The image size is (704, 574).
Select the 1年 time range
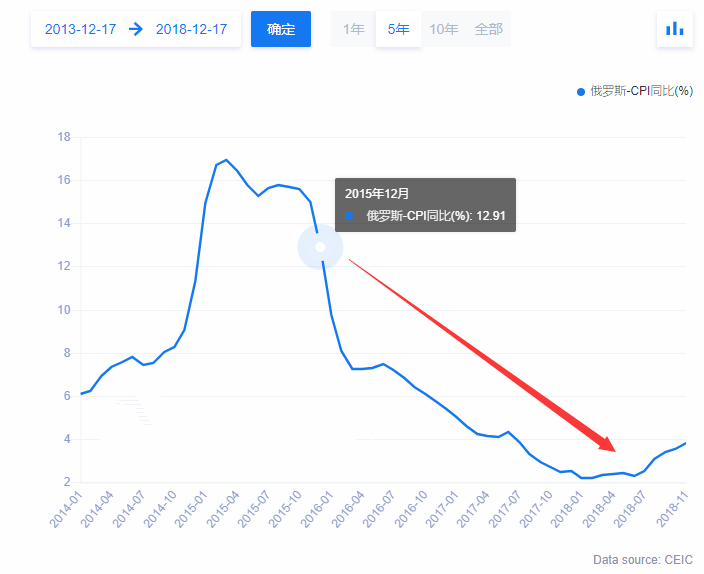353,29
